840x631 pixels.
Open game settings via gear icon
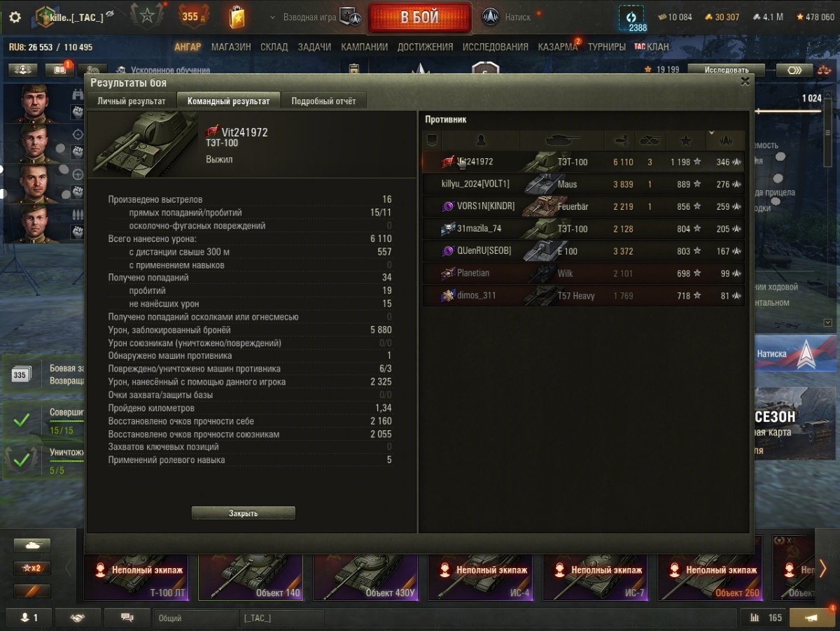pos(15,17)
